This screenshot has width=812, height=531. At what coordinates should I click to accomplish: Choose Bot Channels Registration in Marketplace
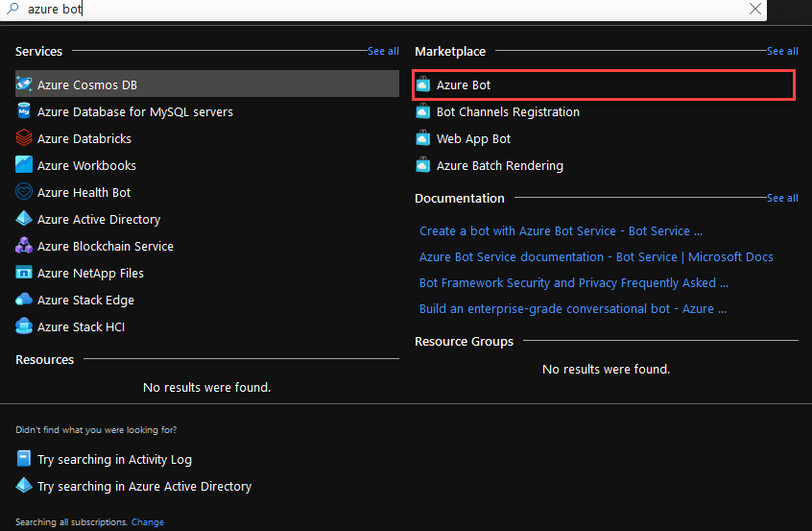pos(508,112)
